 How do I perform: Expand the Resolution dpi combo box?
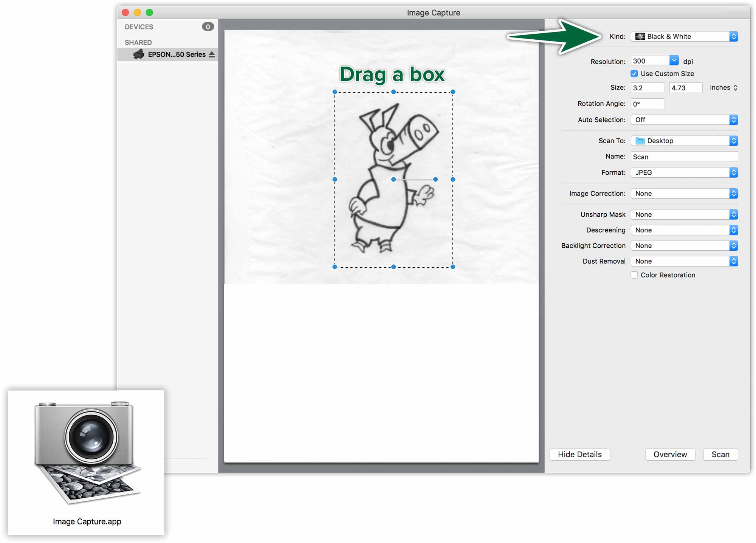click(674, 61)
